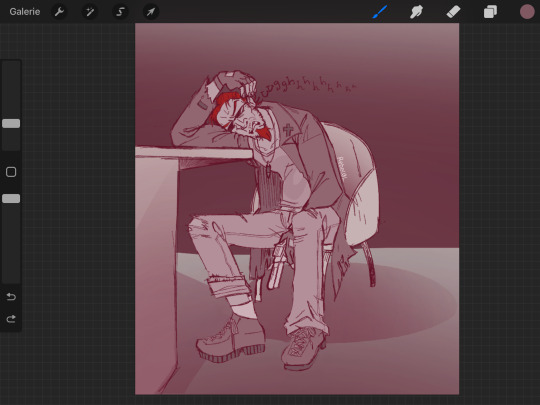Activate the Selection S-shaped tool
The width and height of the screenshot is (540, 405).
point(120,12)
